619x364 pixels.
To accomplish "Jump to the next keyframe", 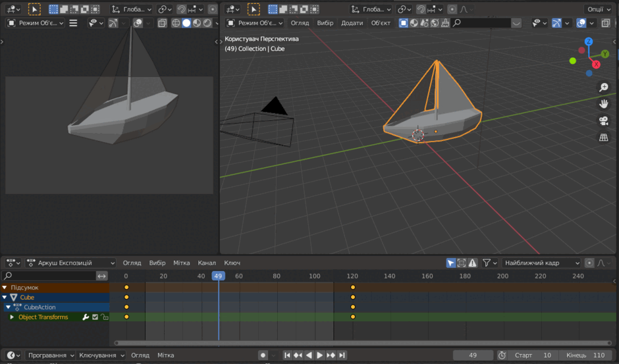I will pos(331,355).
